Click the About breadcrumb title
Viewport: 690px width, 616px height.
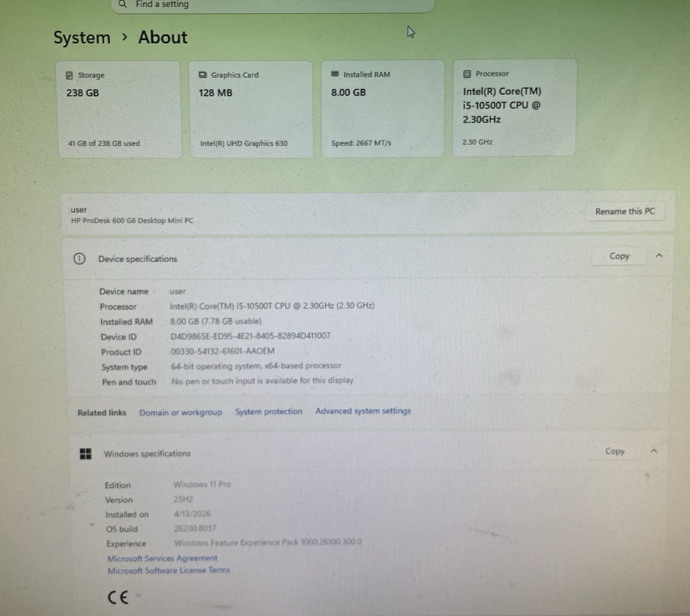click(x=163, y=37)
